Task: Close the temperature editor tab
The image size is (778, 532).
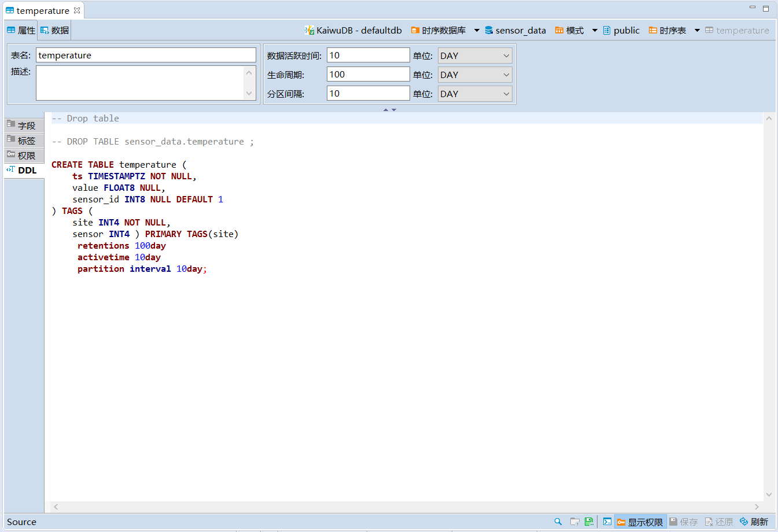Action: coord(77,10)
